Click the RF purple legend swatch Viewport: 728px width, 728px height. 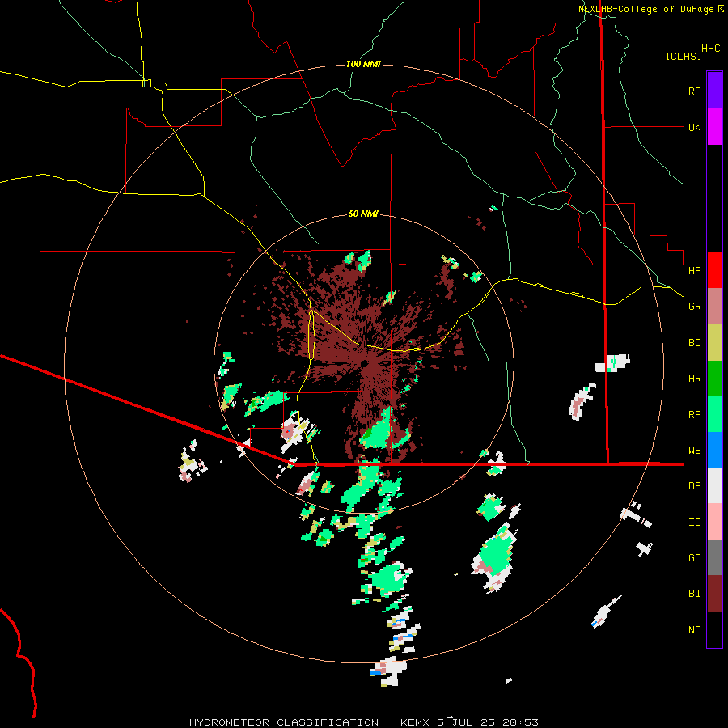(x=714, y=91)
